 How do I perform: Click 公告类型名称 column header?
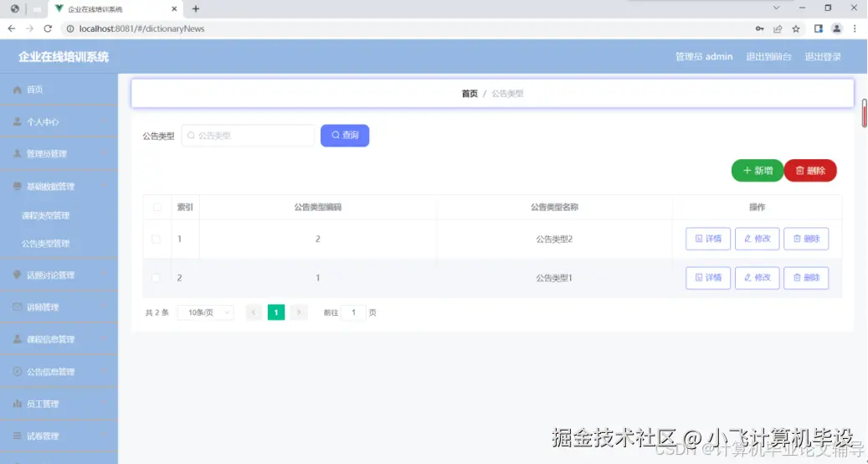tap(554, 207)
